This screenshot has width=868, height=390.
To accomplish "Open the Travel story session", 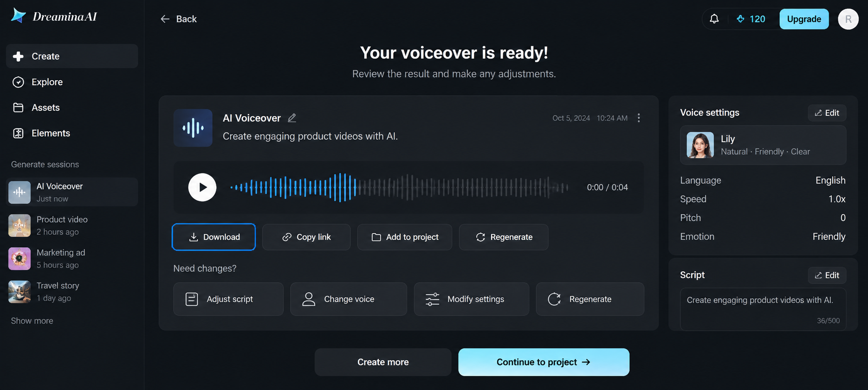I will [72, 292].
